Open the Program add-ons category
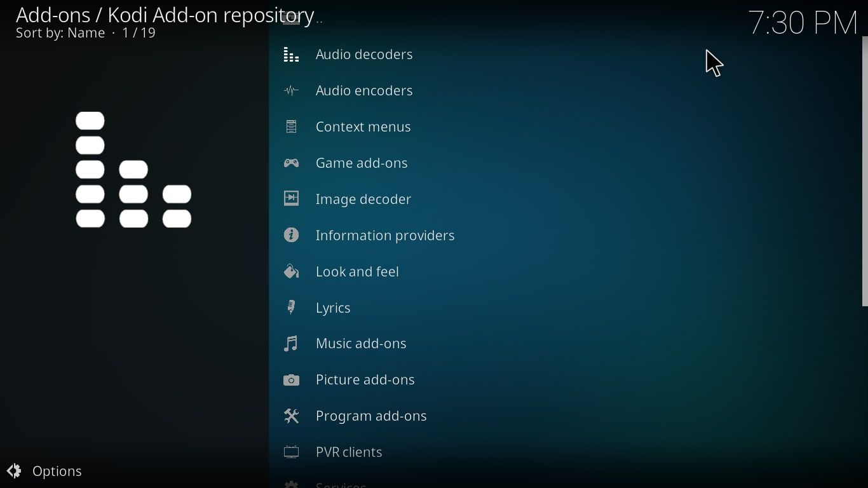The image size is (868, 488). [x=565, y=416]
